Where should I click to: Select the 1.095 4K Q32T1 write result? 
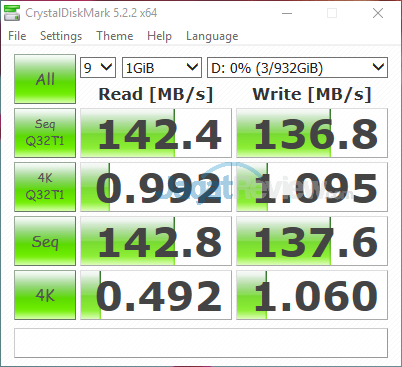coord(312,187)
